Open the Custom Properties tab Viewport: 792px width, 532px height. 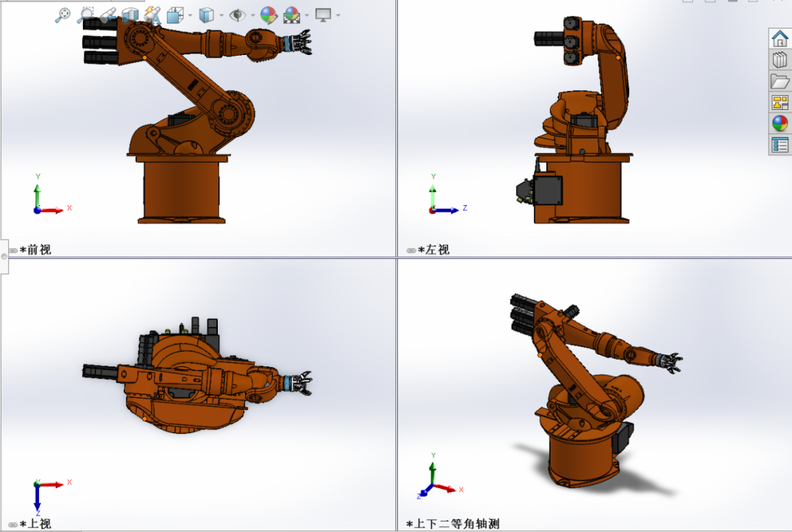point(780,145)
